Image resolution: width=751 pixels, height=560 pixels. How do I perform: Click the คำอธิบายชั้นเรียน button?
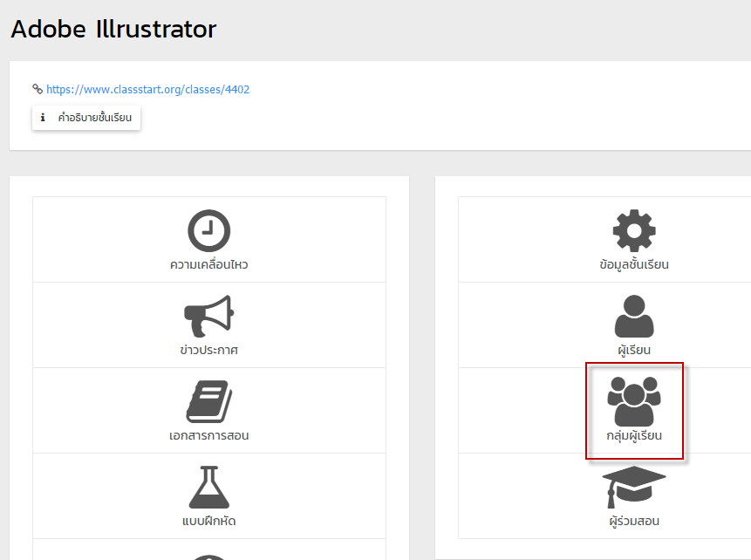coord(86,118)
